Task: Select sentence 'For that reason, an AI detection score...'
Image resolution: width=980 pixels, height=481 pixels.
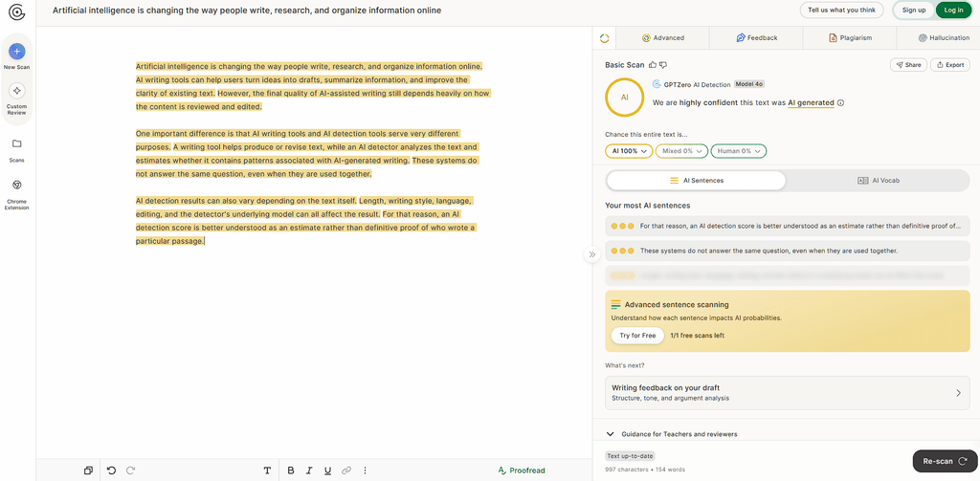Action: (788, 226)
